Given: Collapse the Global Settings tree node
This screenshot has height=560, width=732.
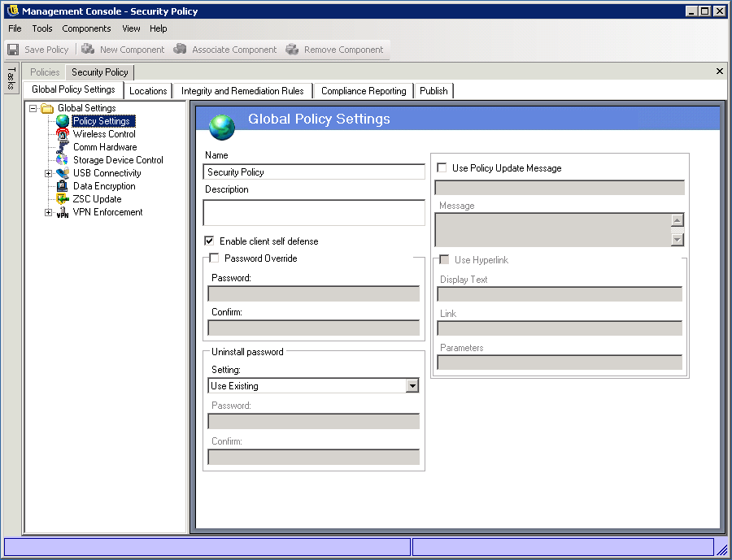Looking at the screenshot, I should [33, 108].
